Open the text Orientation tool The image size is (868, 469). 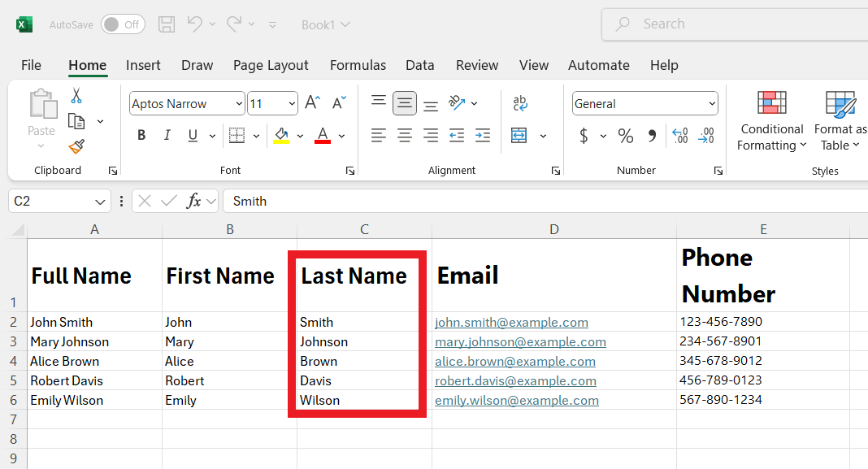click(457, 103)
